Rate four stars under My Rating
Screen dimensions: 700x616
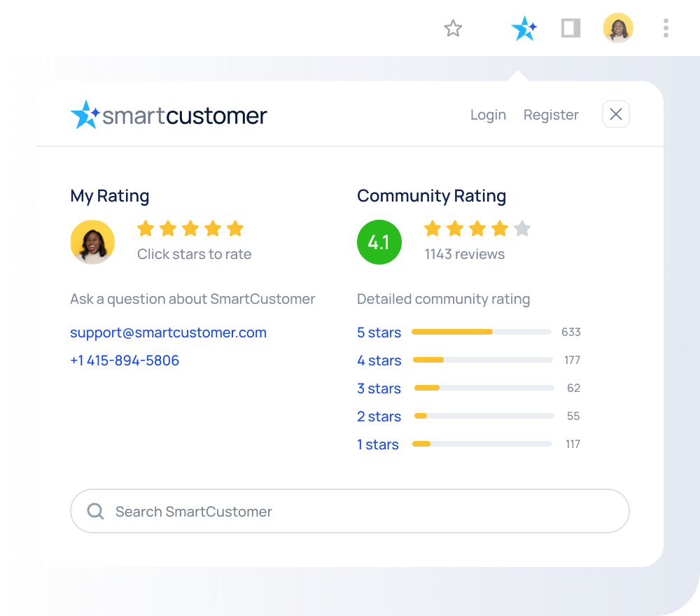tap(213, 228)
